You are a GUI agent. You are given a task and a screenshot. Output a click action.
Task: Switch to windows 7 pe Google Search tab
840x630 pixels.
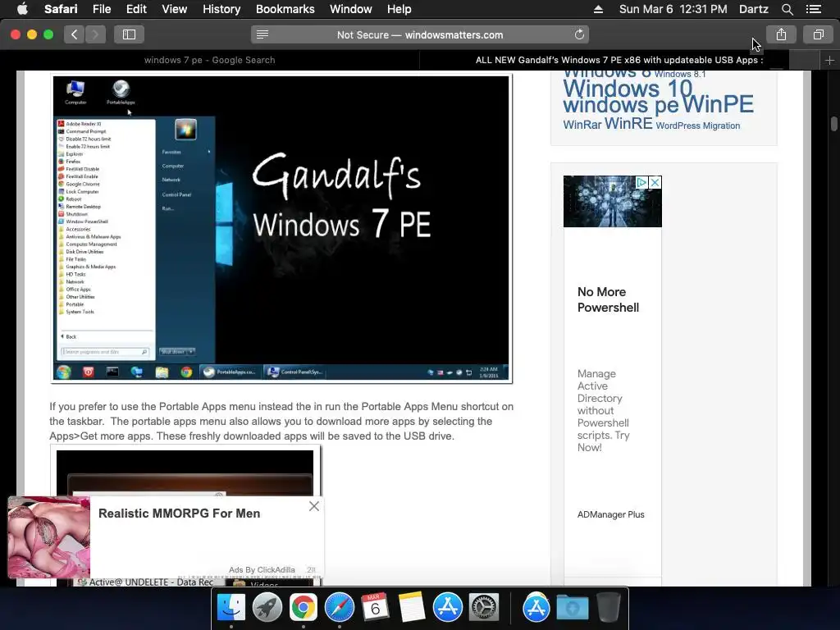point(209,60)
